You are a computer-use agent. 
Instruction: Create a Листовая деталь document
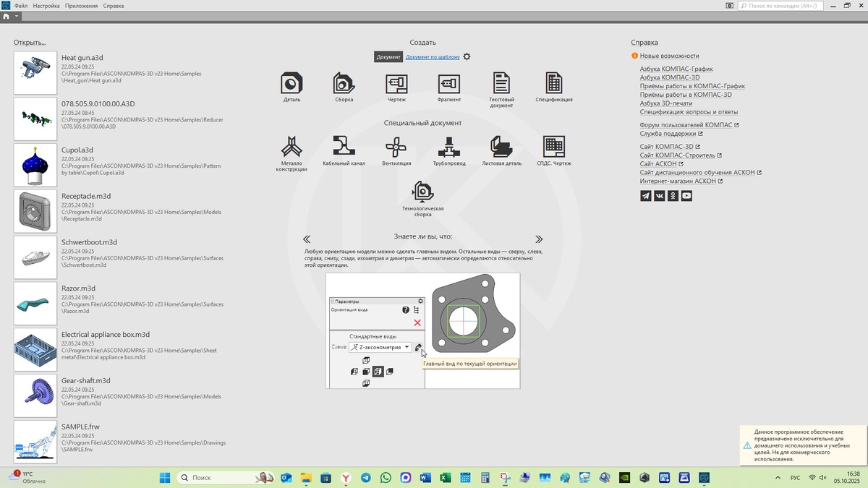point(501,150)
